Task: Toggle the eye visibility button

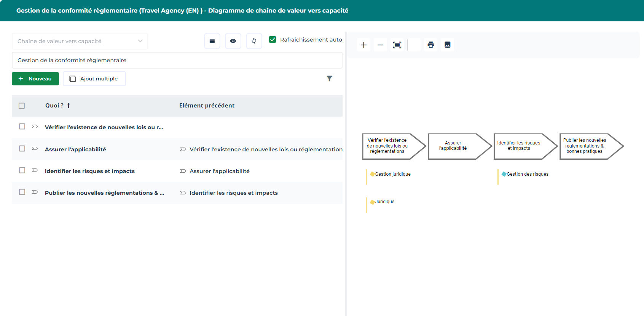Action: click(x=233, y=41)
